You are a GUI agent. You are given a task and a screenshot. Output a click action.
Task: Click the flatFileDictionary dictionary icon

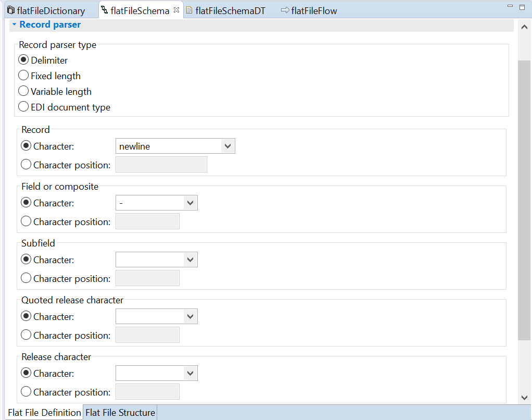[11, 10]
